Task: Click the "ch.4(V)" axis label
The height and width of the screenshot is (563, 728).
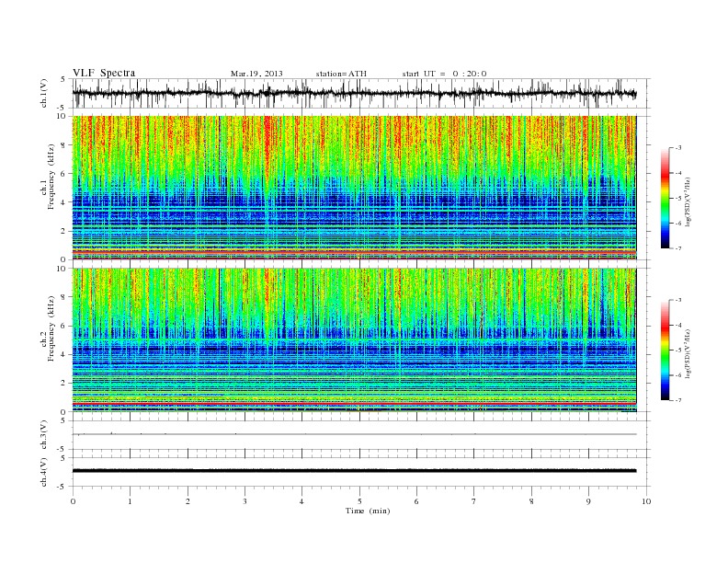Action: click(44, 472)
